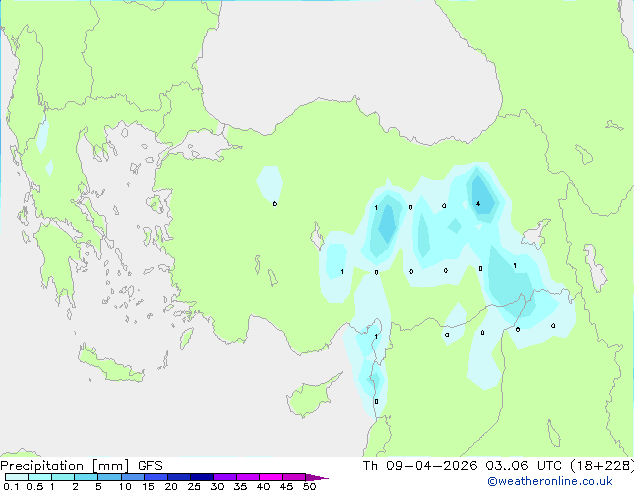The height and width of the screenshot is (490, 634).
Task: Click the 5–10 mm legend swatch
Action: tap(109, 477)
